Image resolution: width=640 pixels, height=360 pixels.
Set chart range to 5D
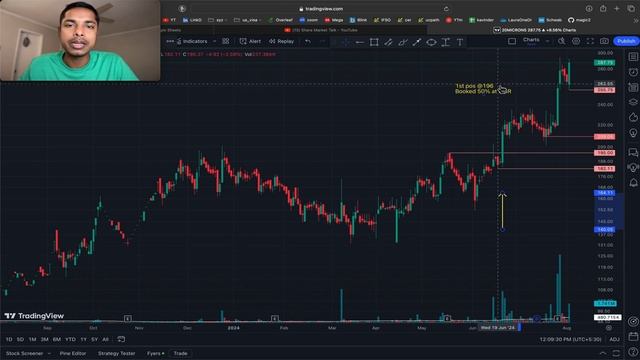point(20,340)
